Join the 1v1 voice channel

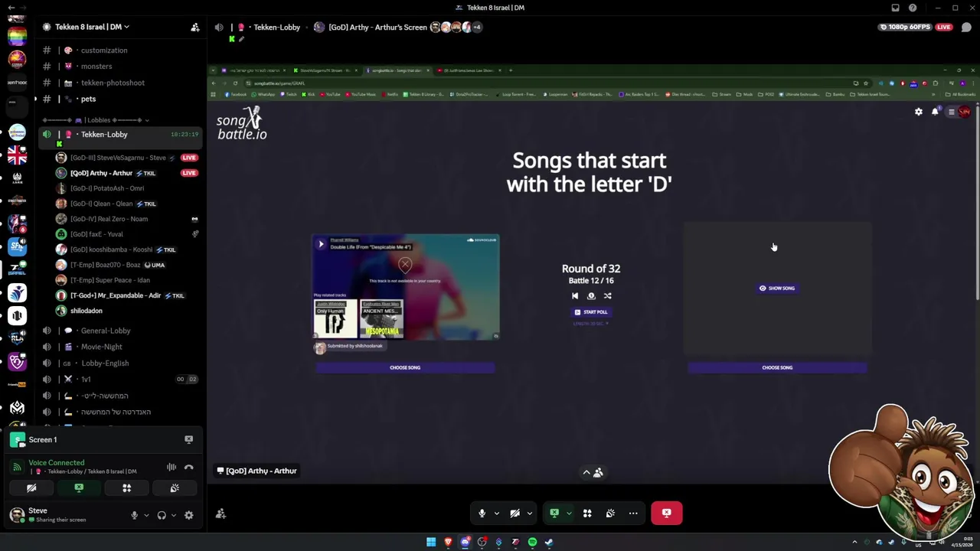pyautogui.click(x=86, y=380)
